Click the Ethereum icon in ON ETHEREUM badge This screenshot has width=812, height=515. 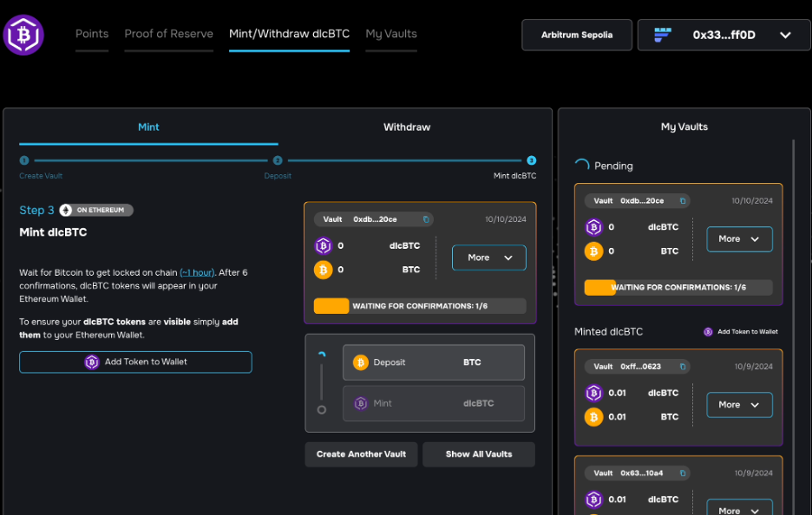66,210
